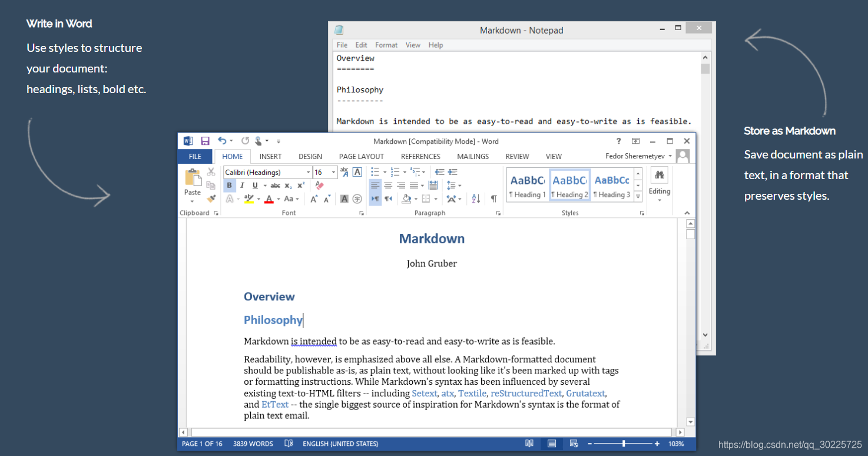This screenshot has height=456, width=868.
Task: Click the Increase Indent icon
Action: tap(452, 172)
